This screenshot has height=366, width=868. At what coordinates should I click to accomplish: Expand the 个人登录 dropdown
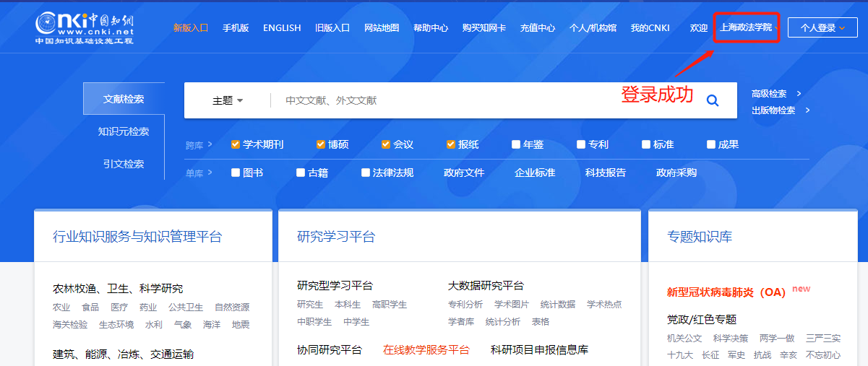tap(822, 28)
